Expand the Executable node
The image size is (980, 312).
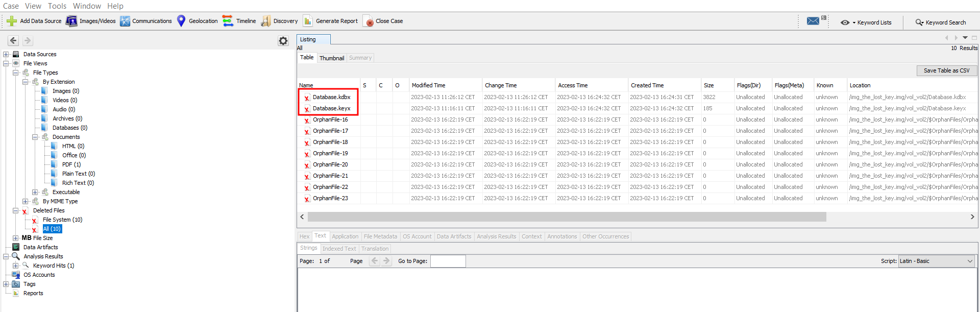pyautogui.click(x=35, y=192)
